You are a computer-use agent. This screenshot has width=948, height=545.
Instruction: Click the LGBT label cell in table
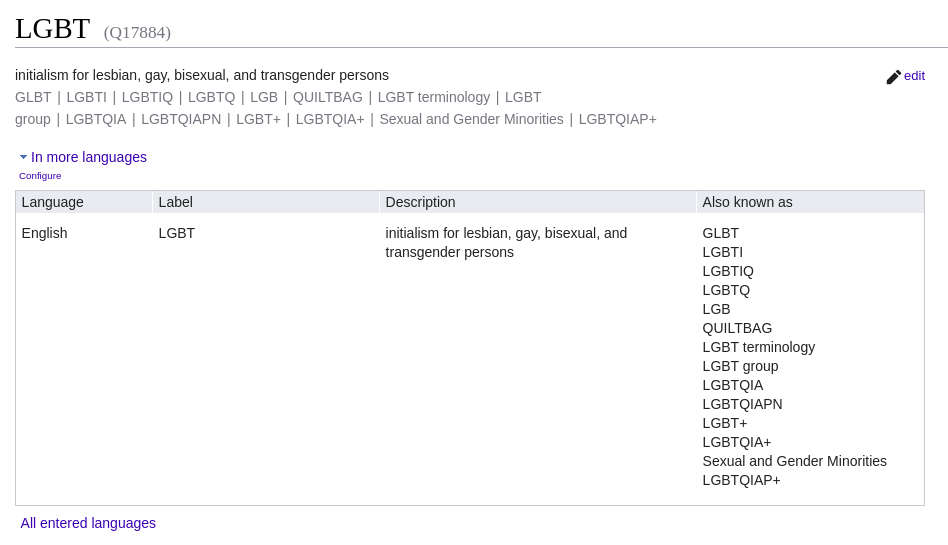(x=177, y=233)
